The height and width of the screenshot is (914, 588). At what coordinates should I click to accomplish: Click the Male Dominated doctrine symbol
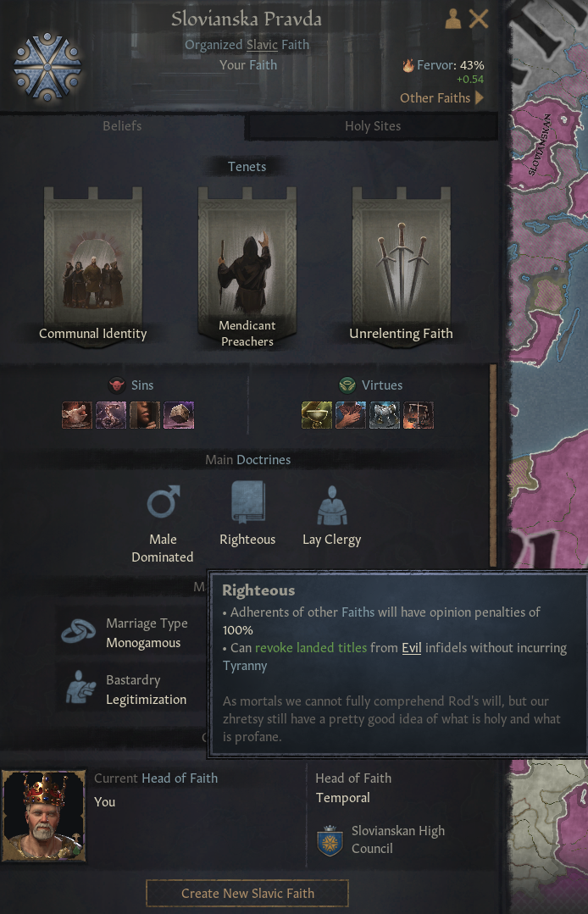click(164, 501)
